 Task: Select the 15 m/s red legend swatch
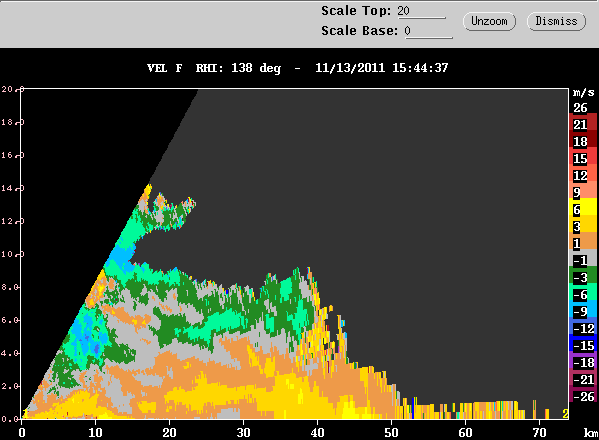[583, 155]
